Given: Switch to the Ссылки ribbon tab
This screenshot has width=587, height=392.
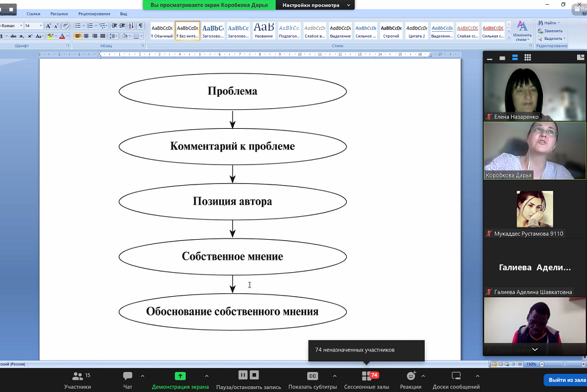Looking at the screenshot, I should pos(33,14).
